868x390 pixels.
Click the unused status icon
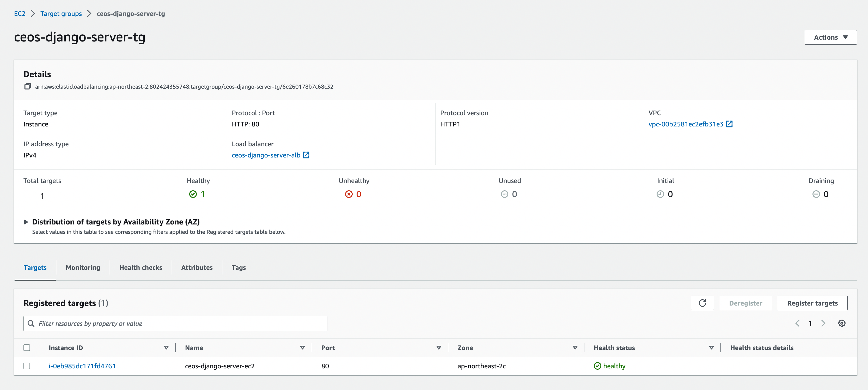504,194
